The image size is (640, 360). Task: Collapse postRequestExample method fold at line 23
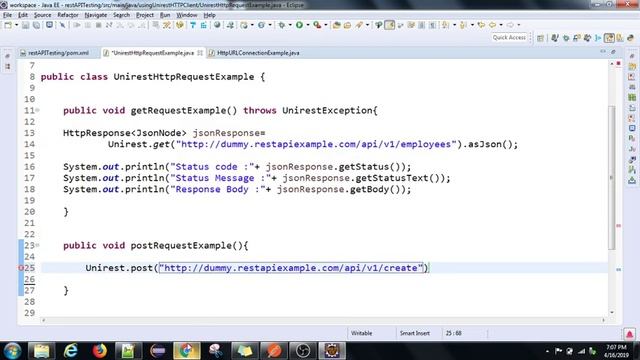coord(38,245)
